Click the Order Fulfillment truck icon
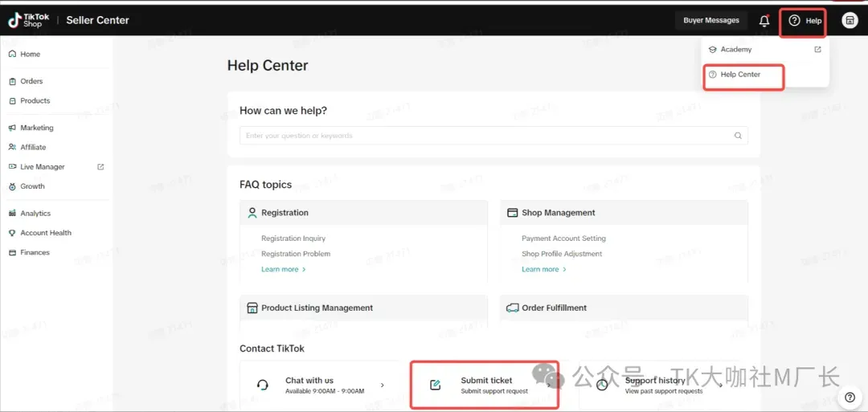The image size is (868, 412). 513,308
